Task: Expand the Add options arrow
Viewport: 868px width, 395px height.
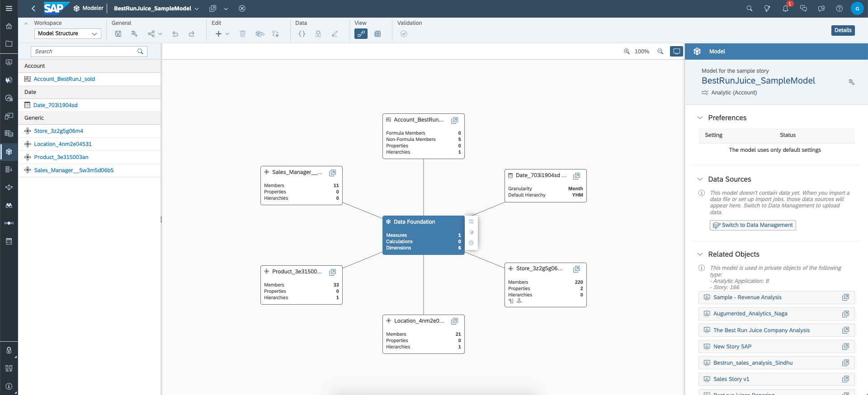Action: [x=227, y=34]
